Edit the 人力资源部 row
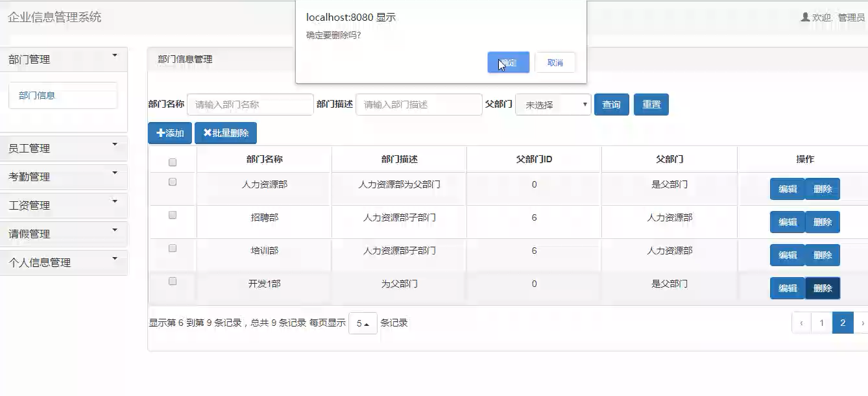 click(788, 189)
